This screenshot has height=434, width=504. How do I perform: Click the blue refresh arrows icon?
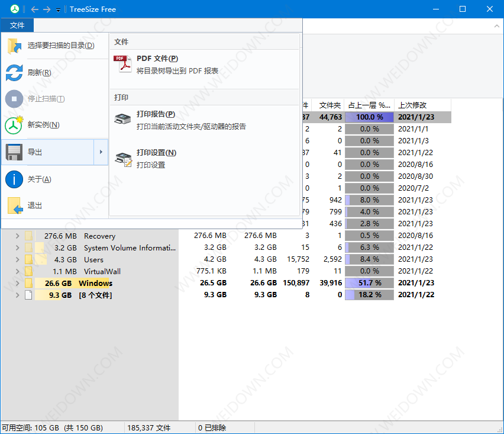point(14,72)
